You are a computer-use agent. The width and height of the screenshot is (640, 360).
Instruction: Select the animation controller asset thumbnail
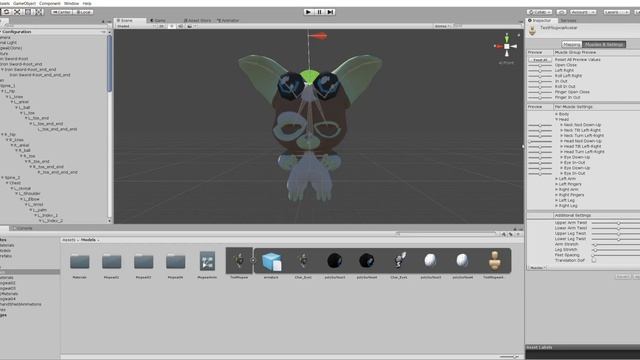pos(207,261)
